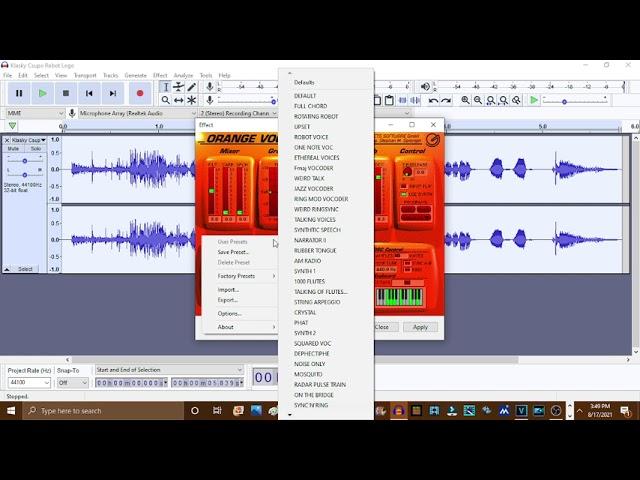The image size is (640, 480).
Task: Open the Edit menu
Action: [x=23, y=76]
